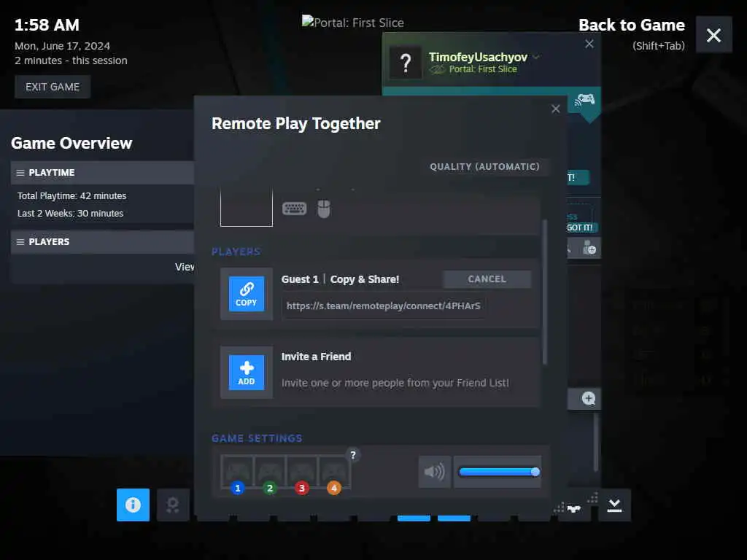Select controller slot 3
This screenshot has height=560, width=747.
tap(301, 472)
